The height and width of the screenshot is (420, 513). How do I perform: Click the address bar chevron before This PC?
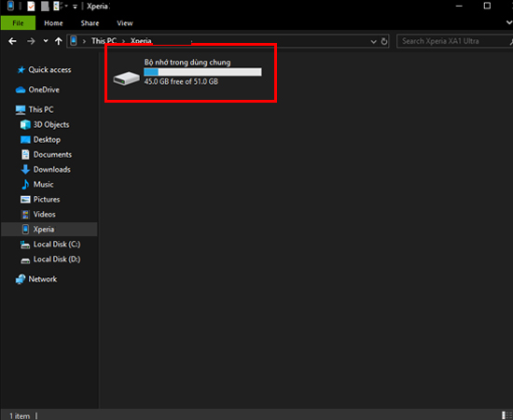(84, 41)
